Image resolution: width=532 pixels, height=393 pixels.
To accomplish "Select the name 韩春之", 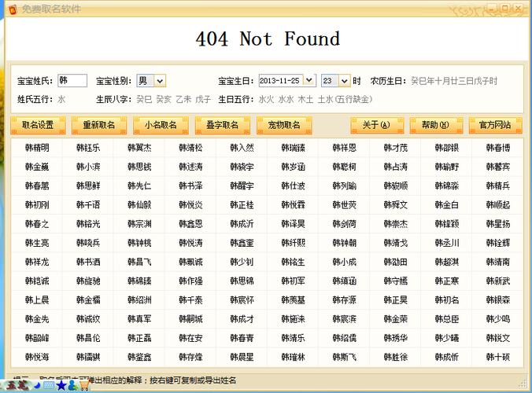I will click(x=37, y=223).
